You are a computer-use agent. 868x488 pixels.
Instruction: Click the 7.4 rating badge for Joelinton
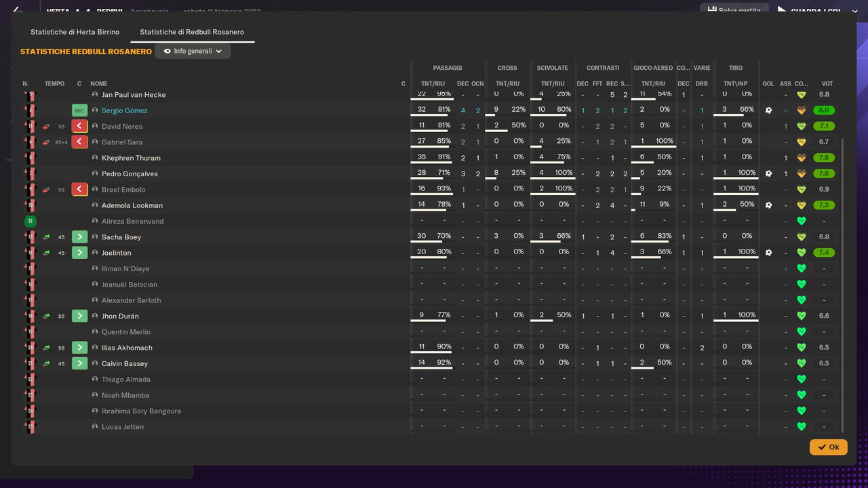pos(824,253)
